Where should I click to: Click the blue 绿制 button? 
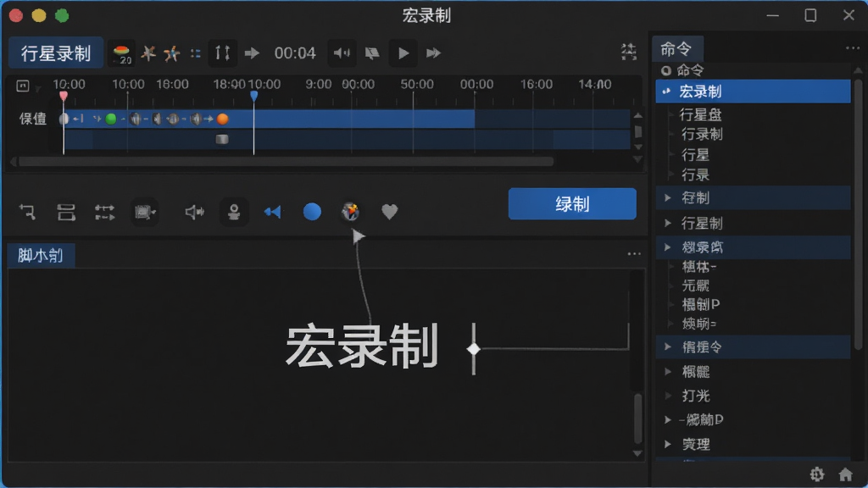572,203
